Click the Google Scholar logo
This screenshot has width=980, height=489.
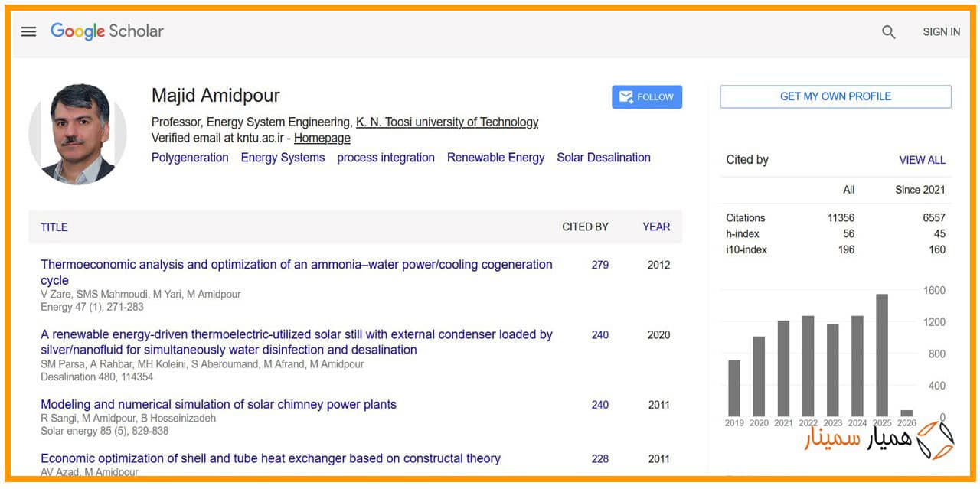click(x=106, y=31)
